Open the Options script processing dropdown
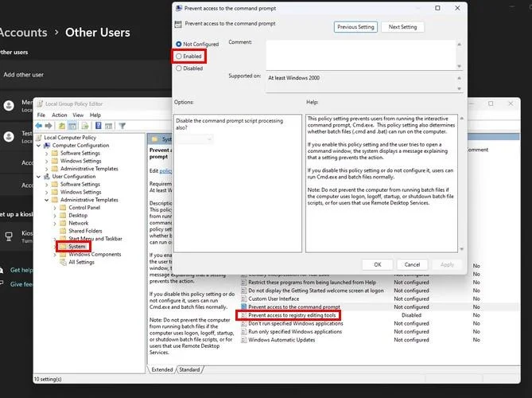Screen dimensions: 532x398 click(195, 139)
